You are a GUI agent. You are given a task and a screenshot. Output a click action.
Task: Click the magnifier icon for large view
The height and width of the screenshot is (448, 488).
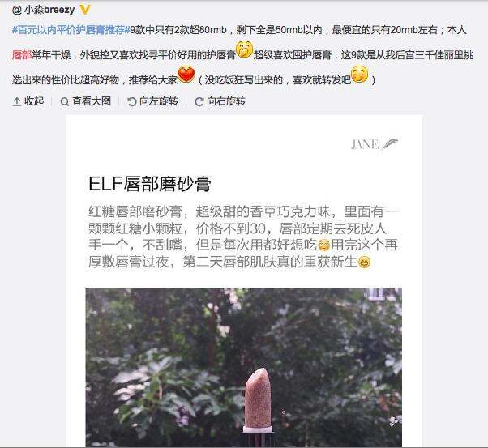click(64, 102)
